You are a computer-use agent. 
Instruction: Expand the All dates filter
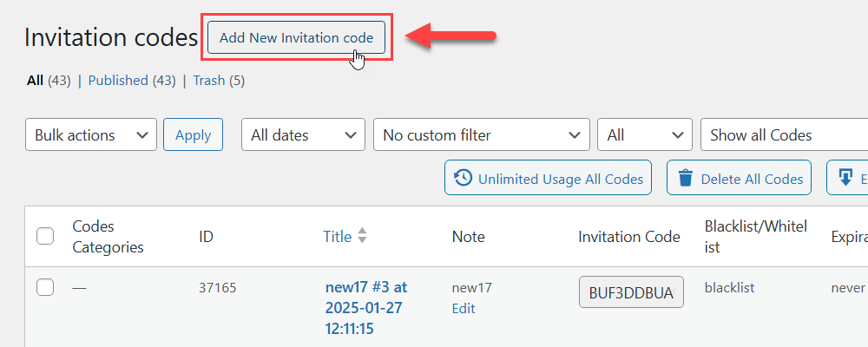303,134
